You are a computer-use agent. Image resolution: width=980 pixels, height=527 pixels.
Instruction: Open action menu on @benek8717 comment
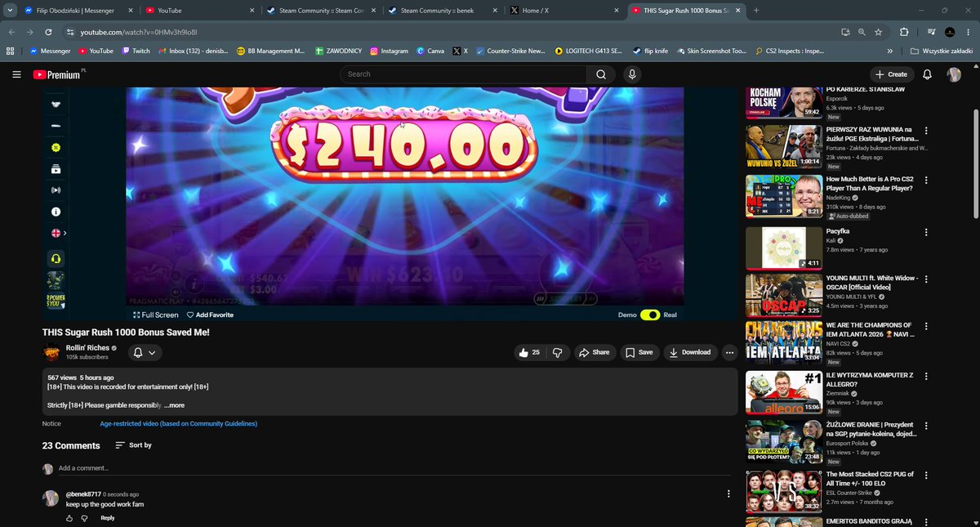(x=728, y=494)
